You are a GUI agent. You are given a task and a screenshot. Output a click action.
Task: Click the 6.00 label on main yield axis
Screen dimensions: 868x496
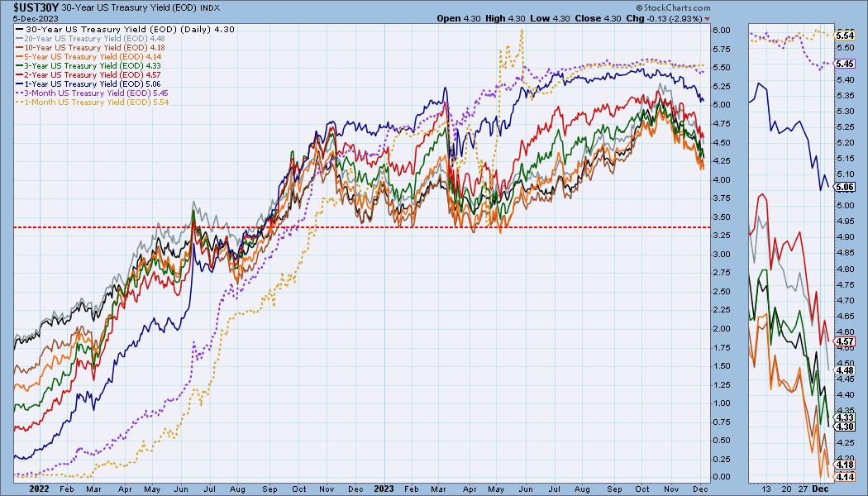[x=722, y=31]
